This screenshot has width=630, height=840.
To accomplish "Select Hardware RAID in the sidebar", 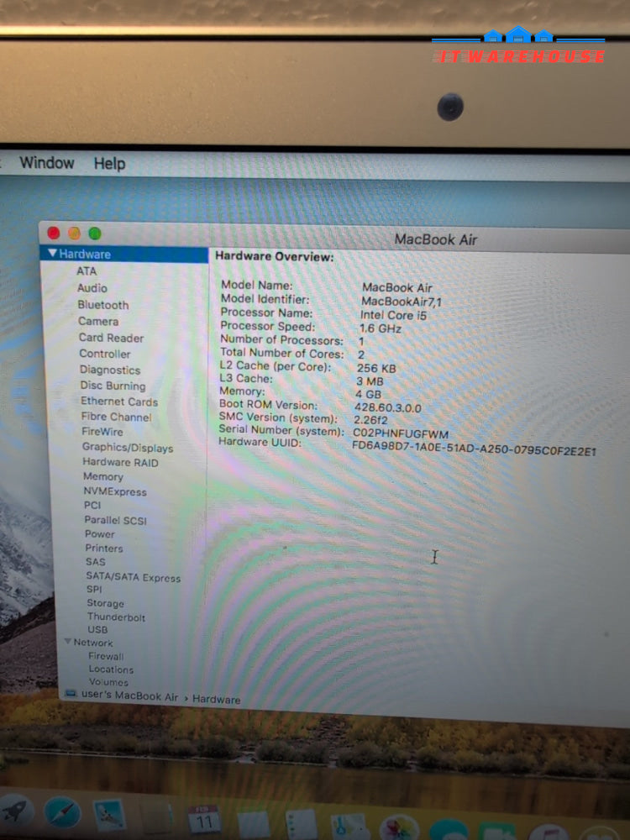I will [120, 462].
